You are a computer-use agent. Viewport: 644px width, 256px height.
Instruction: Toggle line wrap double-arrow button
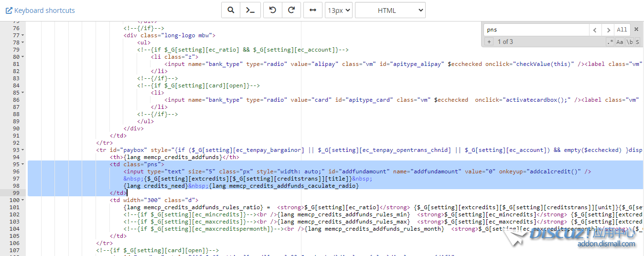click(x=313, y=10)
